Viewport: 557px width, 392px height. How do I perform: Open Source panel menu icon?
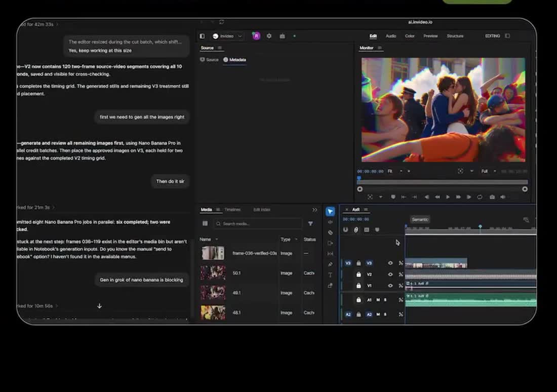(220, 48)
